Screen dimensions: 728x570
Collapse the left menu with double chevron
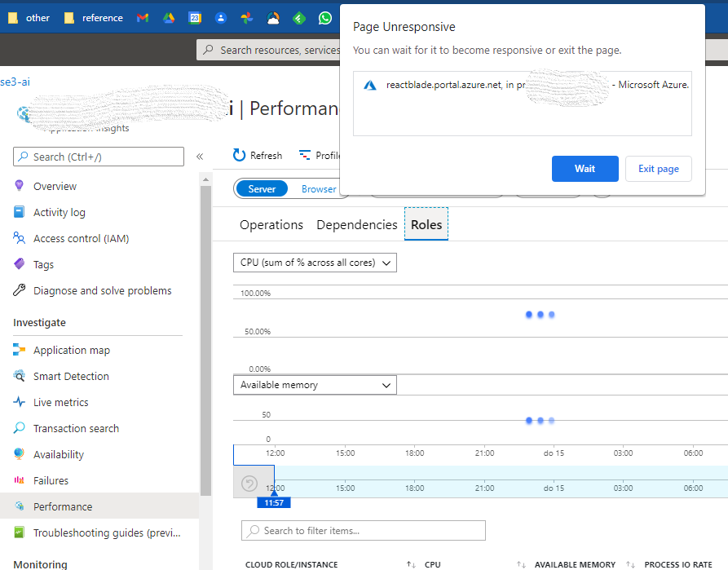(200, 157)
